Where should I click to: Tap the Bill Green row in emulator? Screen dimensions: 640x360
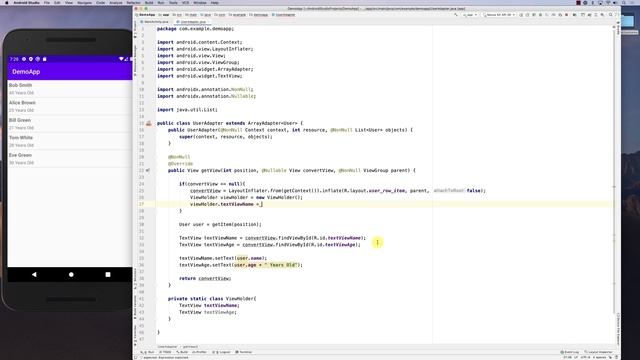[70, 124]
